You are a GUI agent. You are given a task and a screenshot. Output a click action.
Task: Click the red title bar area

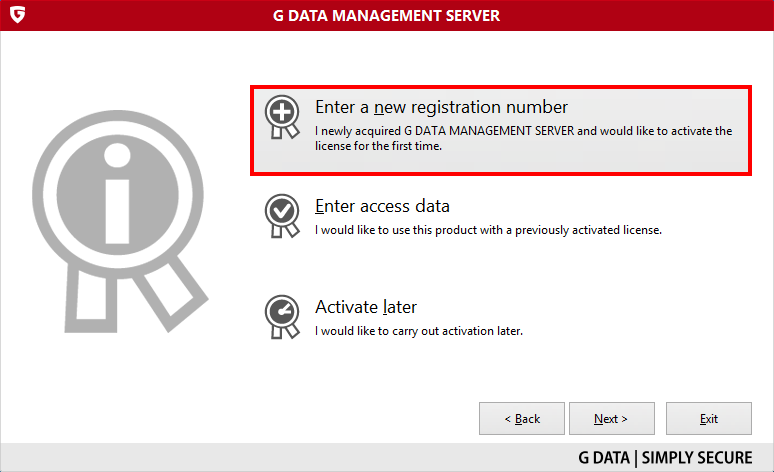point(387,15)
